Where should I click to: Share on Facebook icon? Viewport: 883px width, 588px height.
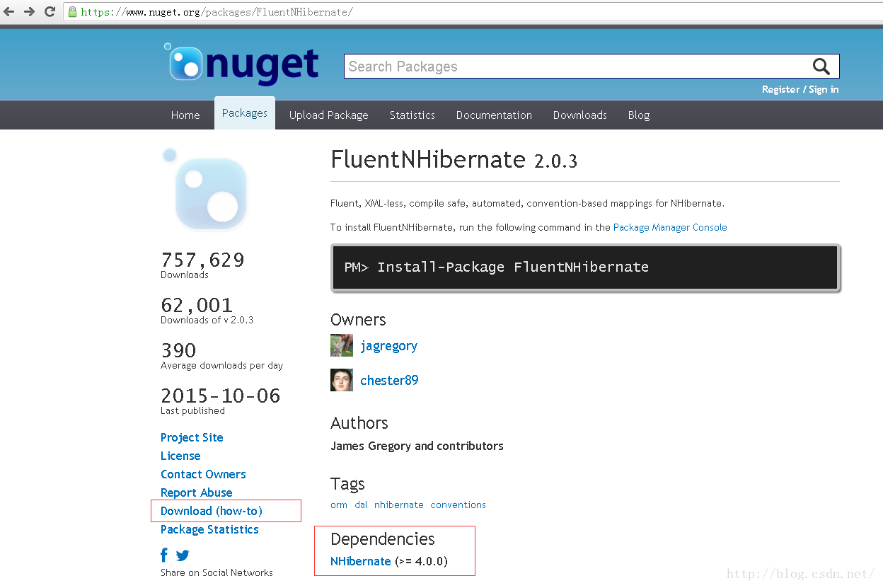164,555
